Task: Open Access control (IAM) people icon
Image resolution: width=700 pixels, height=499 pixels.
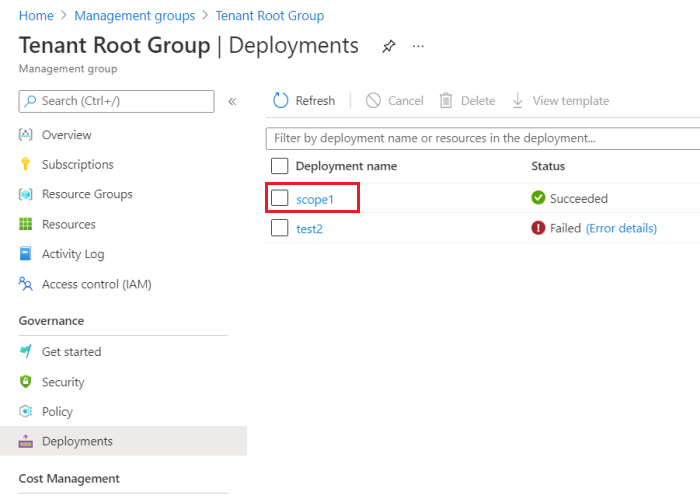Action: 26,284
